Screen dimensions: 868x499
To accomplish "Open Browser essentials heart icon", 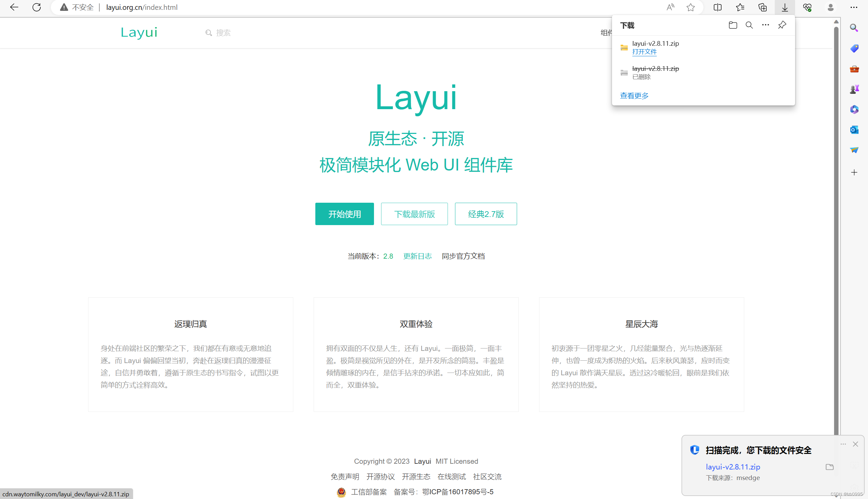I will [x=807, y=7].
